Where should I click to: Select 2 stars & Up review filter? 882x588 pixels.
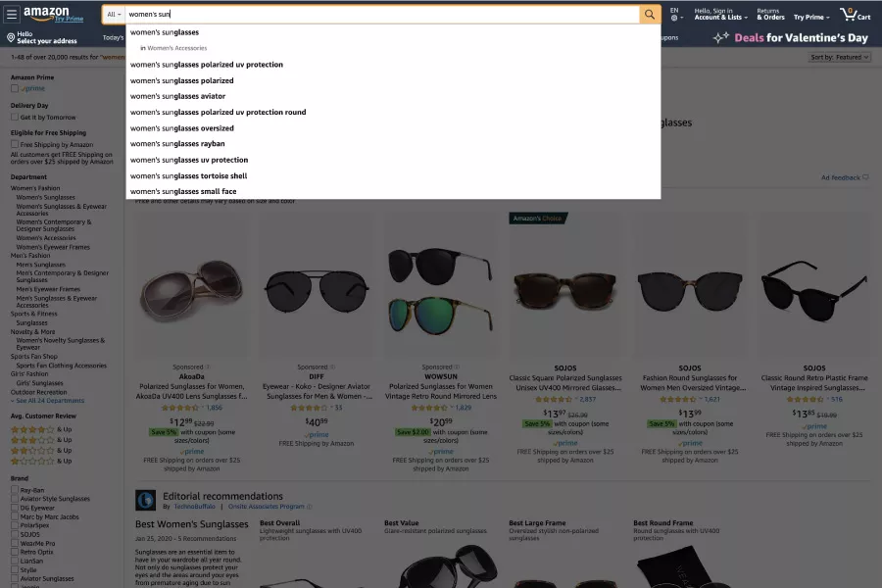pos(41,450)
